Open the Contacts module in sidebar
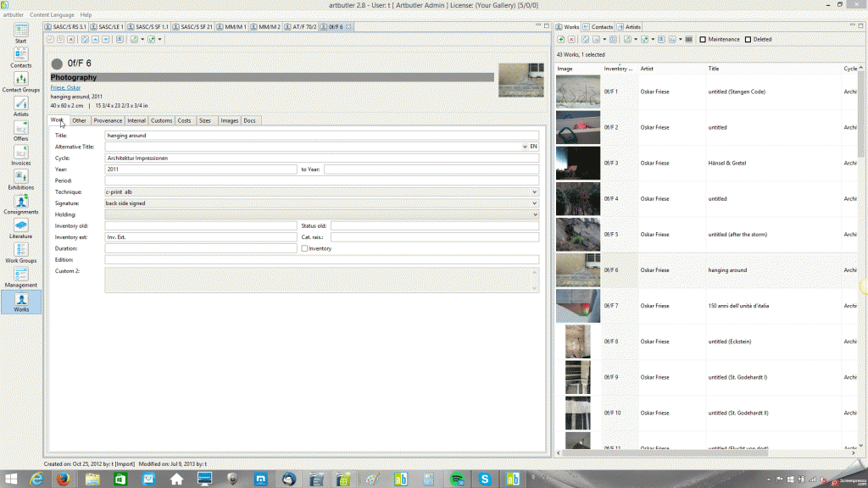Screen dimensions: 868x488 point(20,58)
